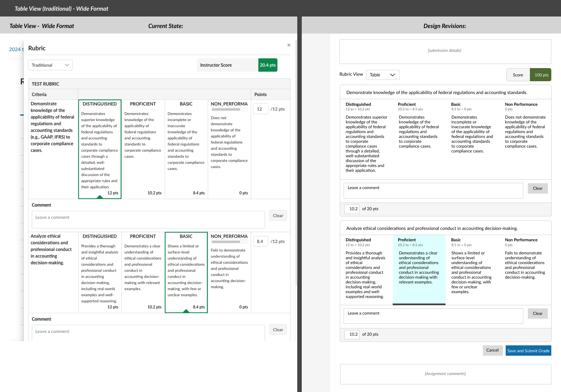Close the Rubric modal with the X icon
The height and width of the screenshot is (392, 561).
point(289,45)
